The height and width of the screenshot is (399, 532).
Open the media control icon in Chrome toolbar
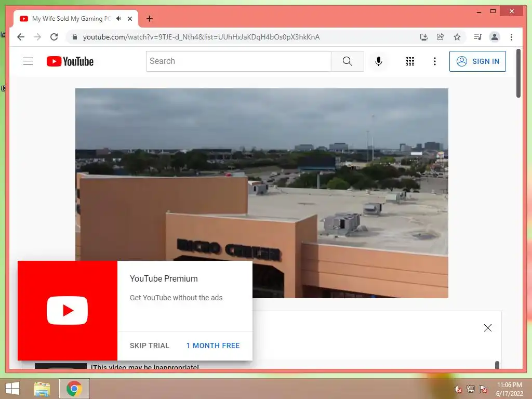pos(478,37)
